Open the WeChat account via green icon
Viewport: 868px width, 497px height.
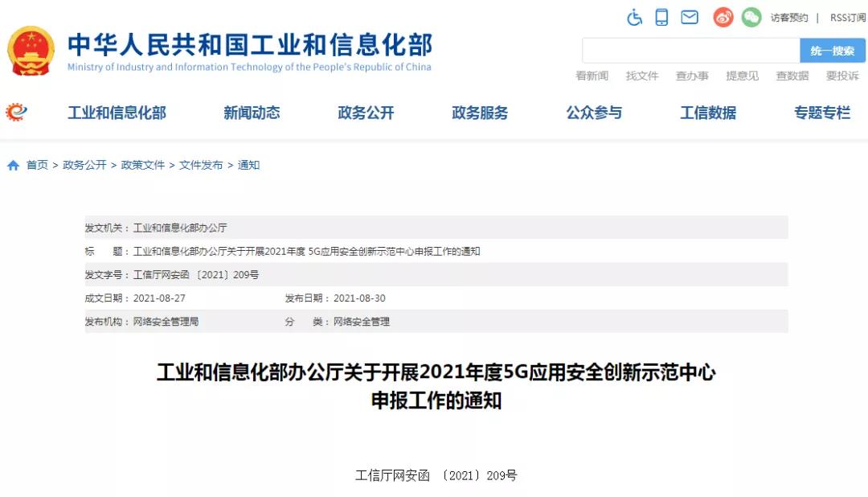751,17
